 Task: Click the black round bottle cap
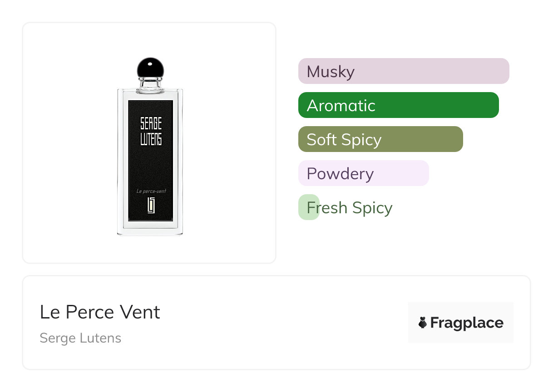coord(150,68)
